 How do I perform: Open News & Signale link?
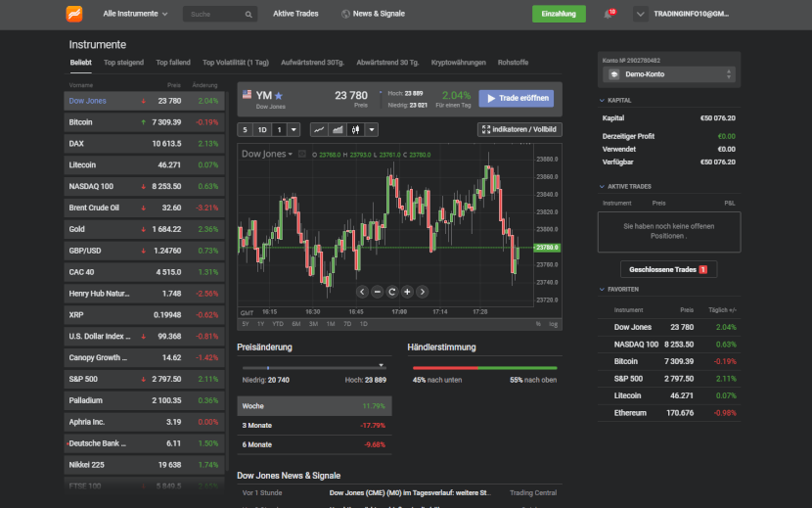pos(379,14)
